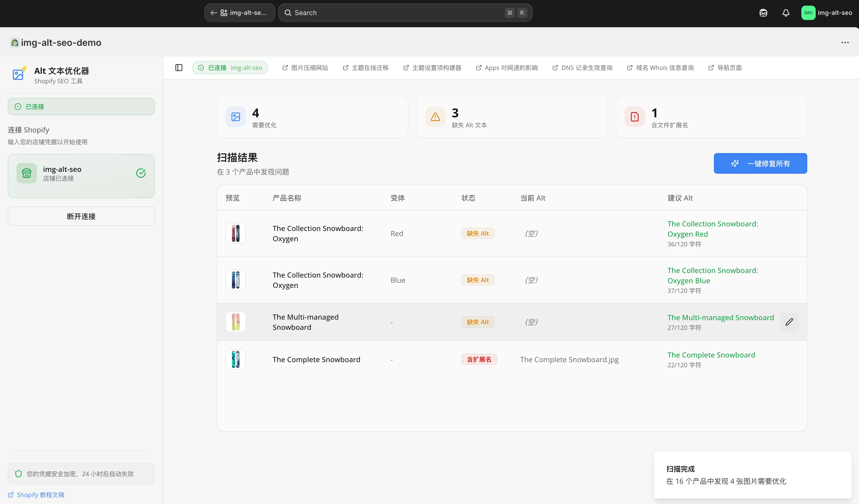Open the 域名 Whois 信息查询 link
Image resolution: width=859 pixels, height=504 pixels.
click(660, 67)
